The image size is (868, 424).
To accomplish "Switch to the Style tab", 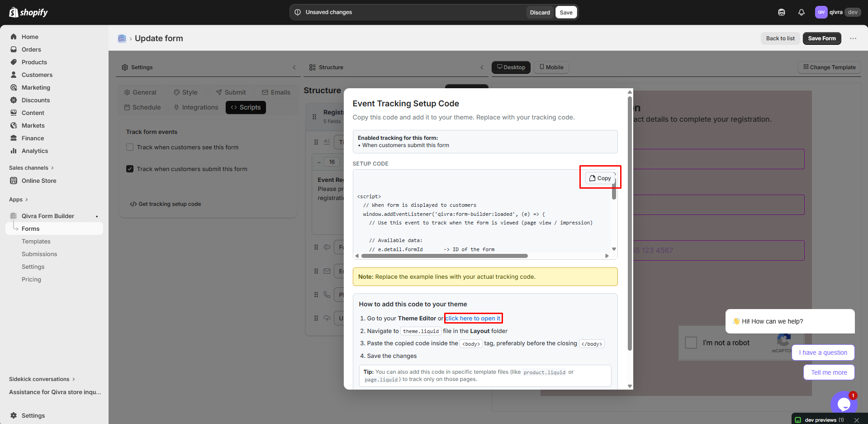I will 186,92.
